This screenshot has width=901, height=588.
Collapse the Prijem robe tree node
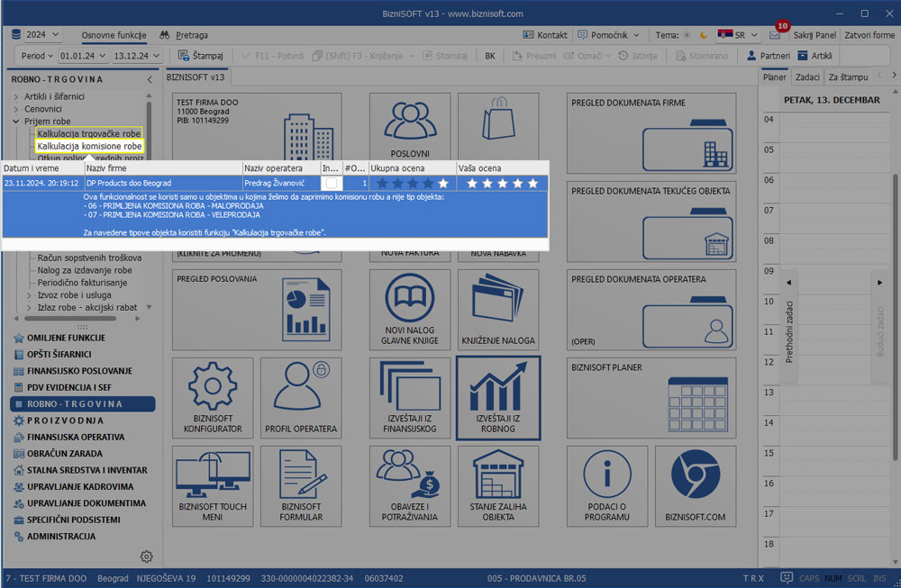pos(16,122)
